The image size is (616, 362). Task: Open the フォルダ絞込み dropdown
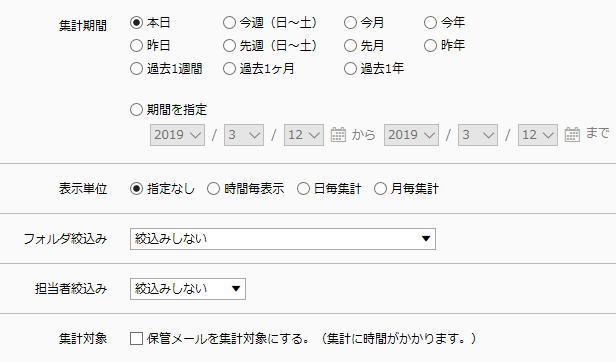pyautogui.click(x=283, y=239)
